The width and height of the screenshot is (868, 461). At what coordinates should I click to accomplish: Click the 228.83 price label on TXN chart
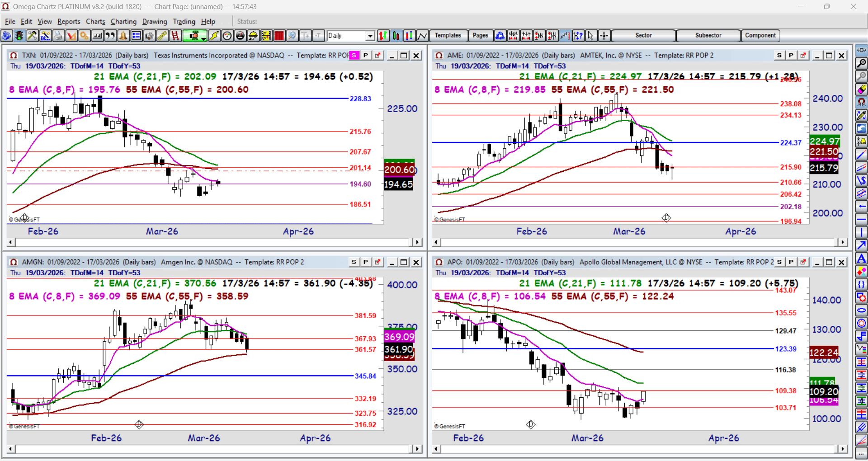[360, 99]
